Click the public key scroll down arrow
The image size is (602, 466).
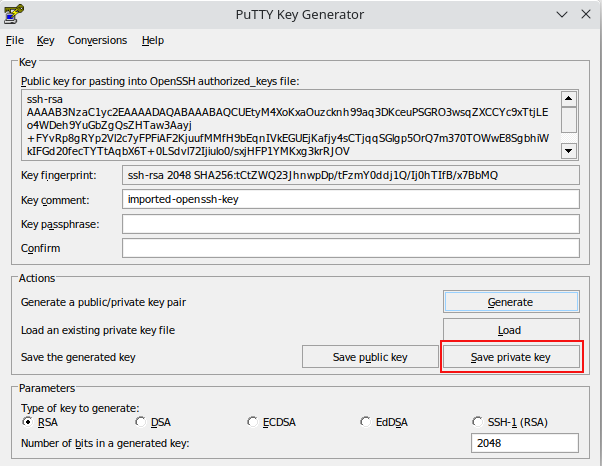coord(569,151)
